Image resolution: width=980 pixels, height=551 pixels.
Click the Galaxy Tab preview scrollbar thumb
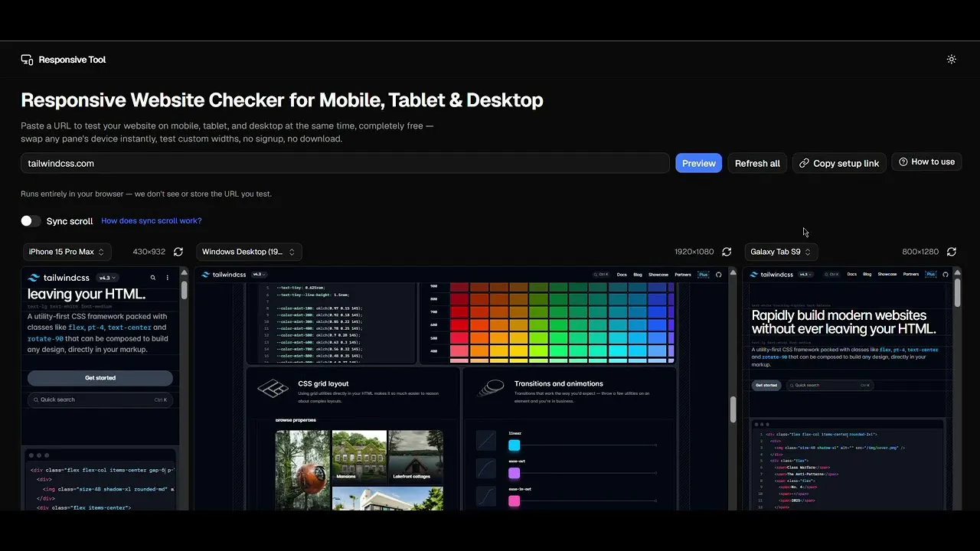[x=958, y=292]
